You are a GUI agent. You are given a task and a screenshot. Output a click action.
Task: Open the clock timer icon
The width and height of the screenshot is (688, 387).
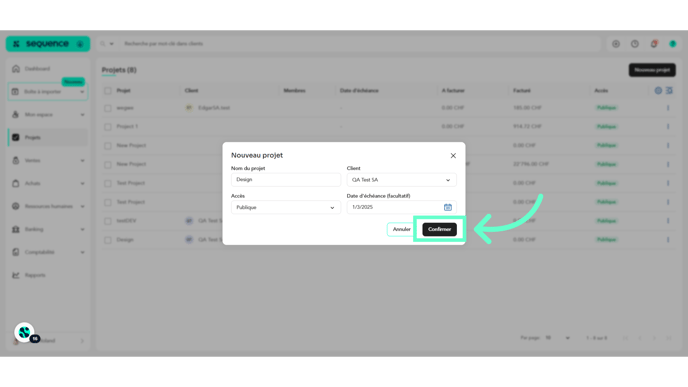(x=634, y=44)
